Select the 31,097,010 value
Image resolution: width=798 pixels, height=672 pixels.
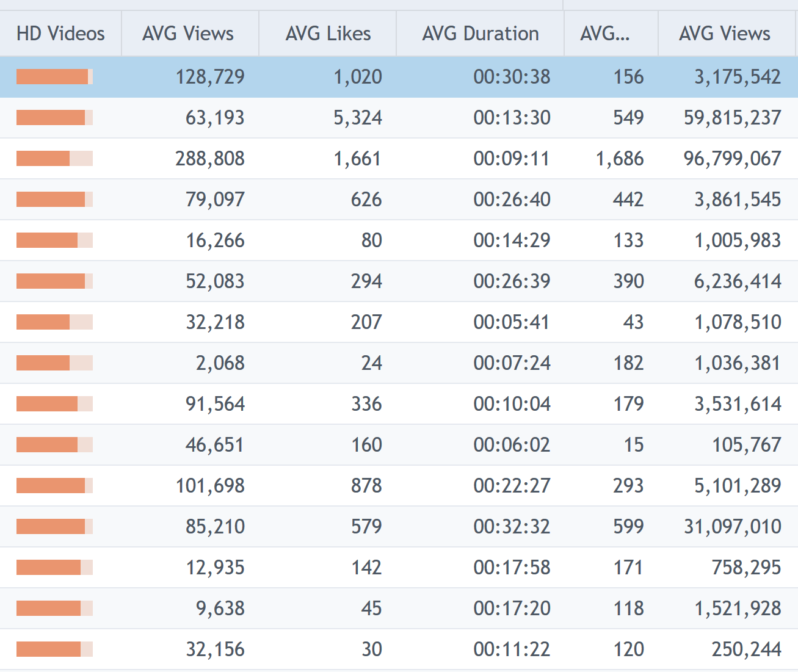click(732, 527)
